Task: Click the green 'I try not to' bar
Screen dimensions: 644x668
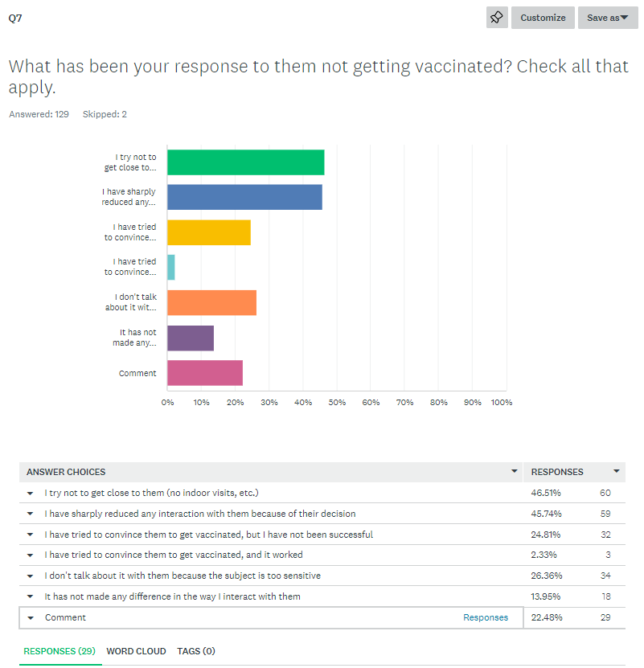Action: [245, 162]
